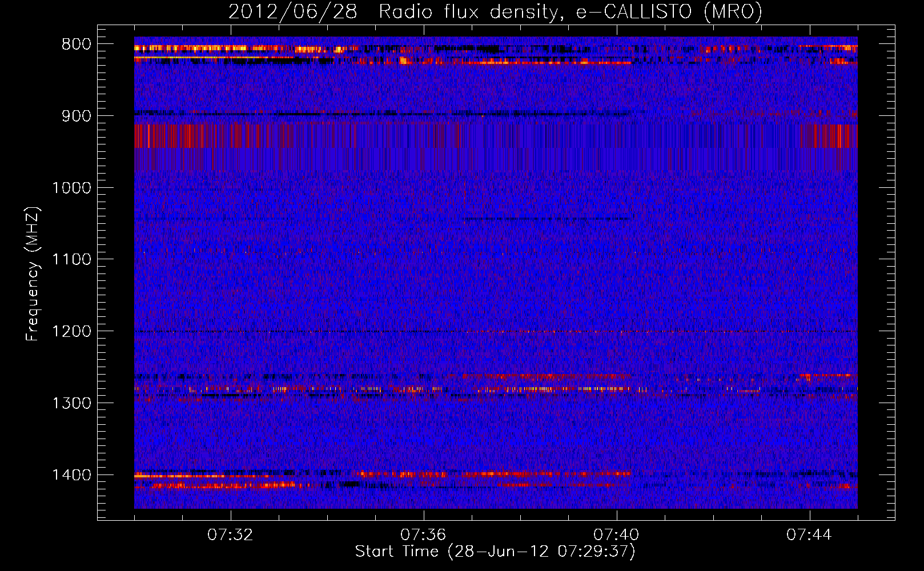Click the 07:36 time tick label
924x571 pixels.
[423, 535]
